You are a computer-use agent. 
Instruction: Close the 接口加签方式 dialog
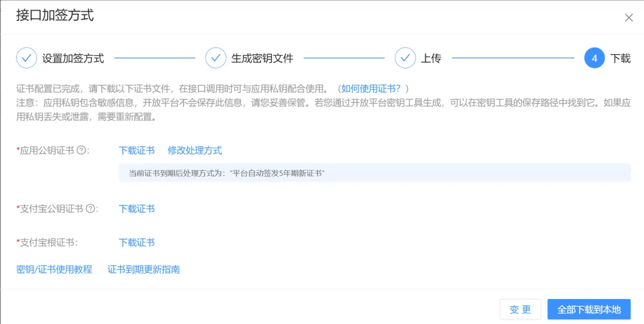point(628,18)
